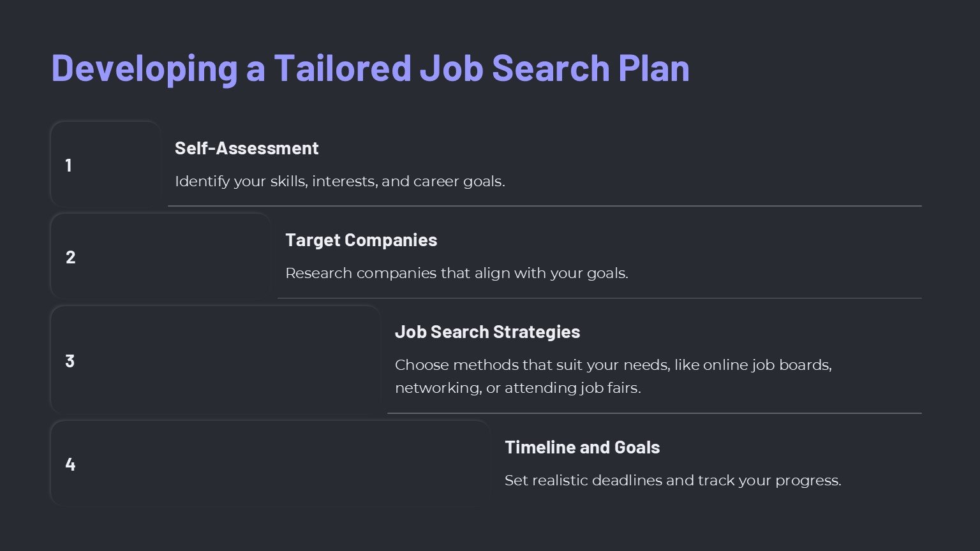This screenshot has width=980, height=551.
Task: Click the "Job Search Strategies" heading
Action: (487, 332)
